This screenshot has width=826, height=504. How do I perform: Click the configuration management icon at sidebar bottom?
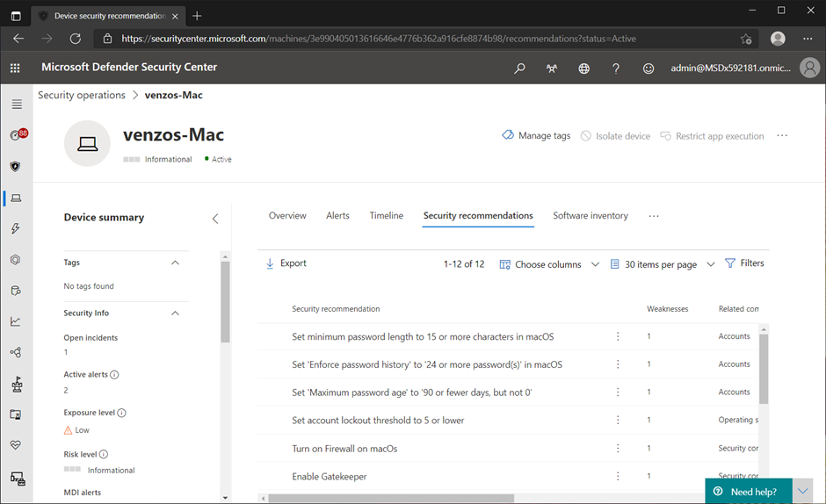click(x=18, y=479)
